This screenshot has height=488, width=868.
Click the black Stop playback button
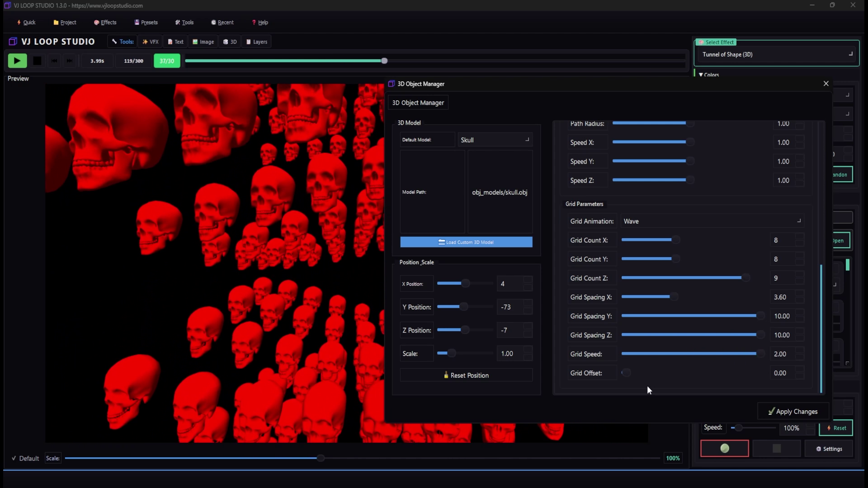tap(37, 61)
